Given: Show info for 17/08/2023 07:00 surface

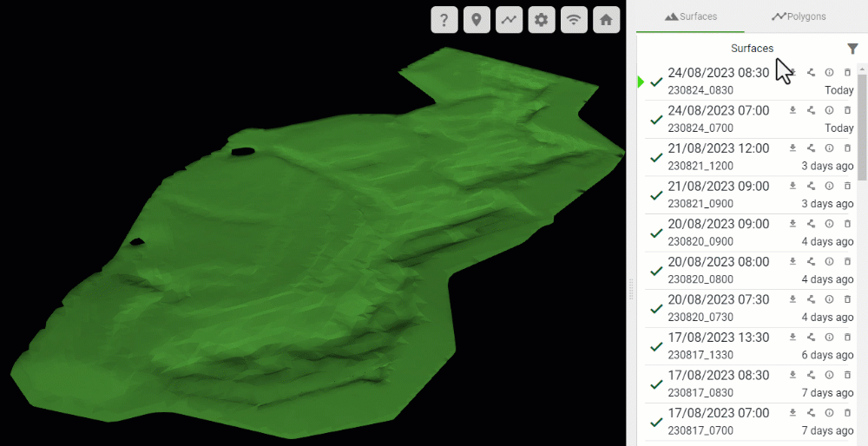Looking at the screenshot, I should pos(829,413).
